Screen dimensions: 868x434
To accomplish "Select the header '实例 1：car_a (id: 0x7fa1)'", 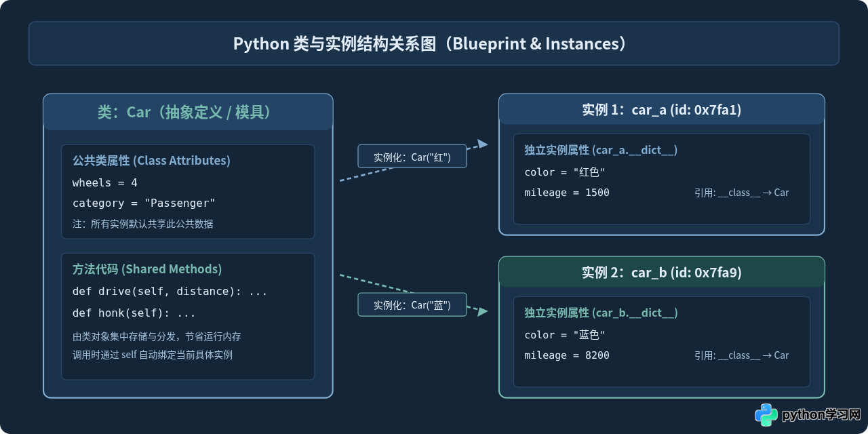I will coord(662,110).
